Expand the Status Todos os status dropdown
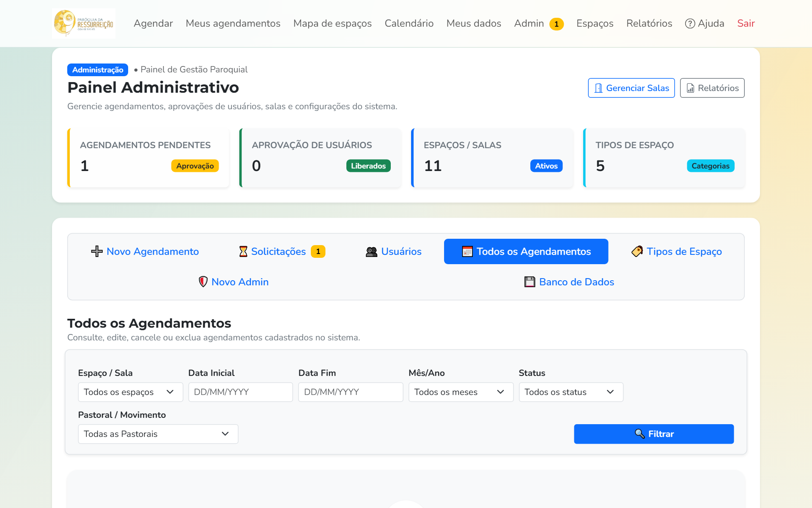Image resolution: width=812 pixels, height=508 pixels. (x=571, y=392)
